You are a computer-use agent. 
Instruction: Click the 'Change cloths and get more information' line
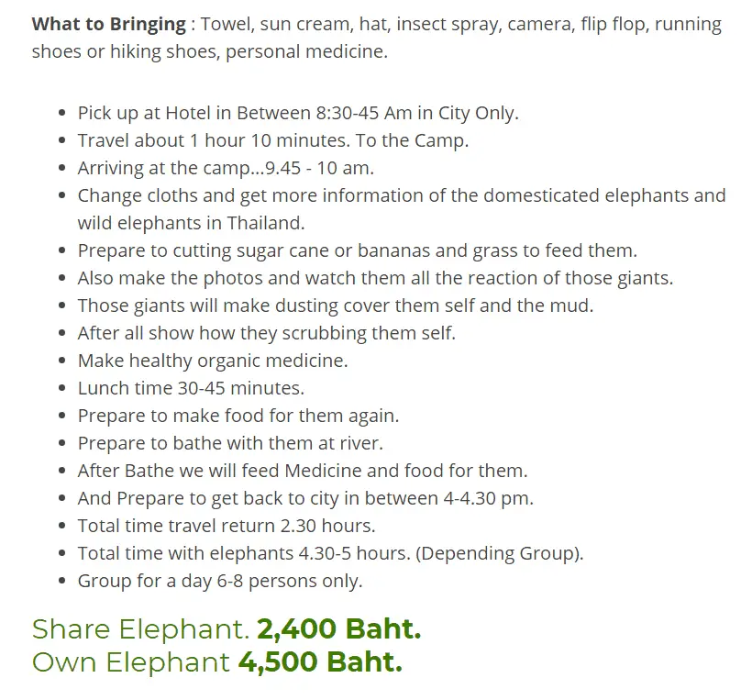(x=402, y=195)
